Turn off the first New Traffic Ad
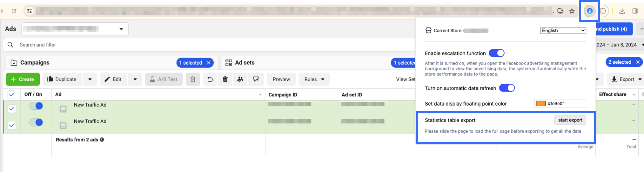The height and width of the screenshot is (172, 644). coord(36,106)
